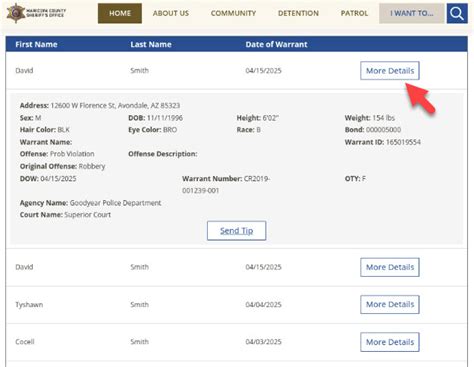Open the COMMUNITY menu

pos(233,13)
